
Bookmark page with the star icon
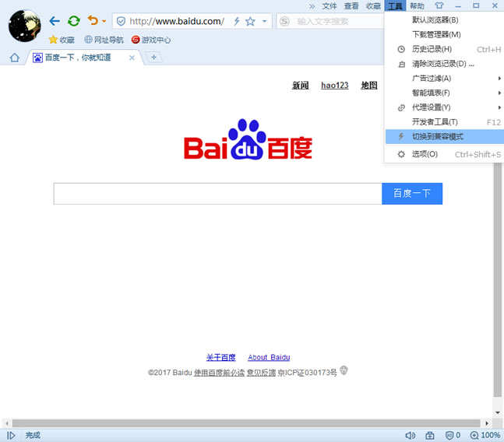click(x=250, y=22)
